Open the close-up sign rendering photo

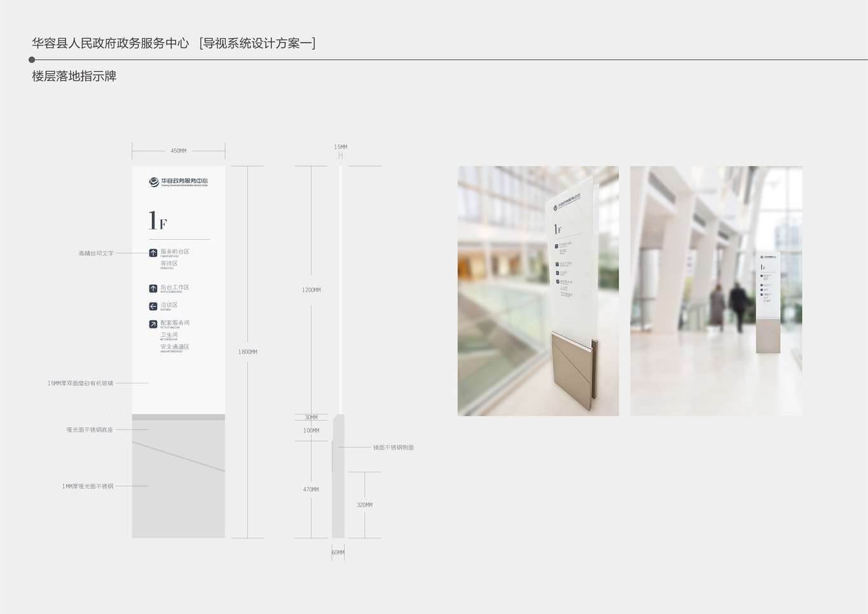[538, 291]
